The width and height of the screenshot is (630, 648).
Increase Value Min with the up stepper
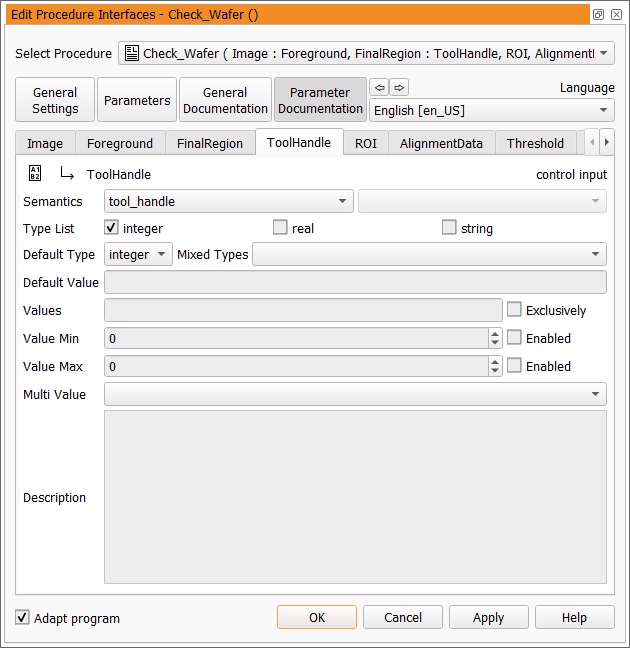pos(495,334)
